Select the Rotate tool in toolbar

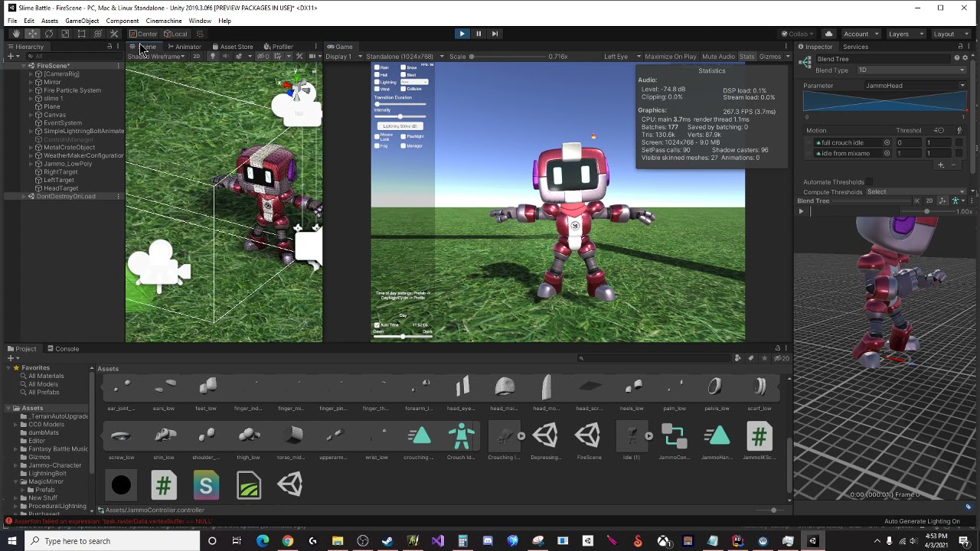tap(49, 34)
